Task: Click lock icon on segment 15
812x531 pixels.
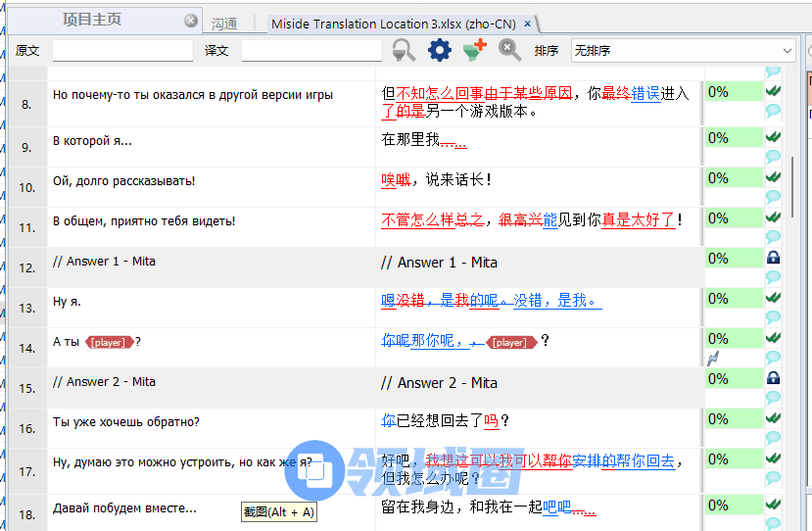Action: pyautogui.click(x=774, y=378)
